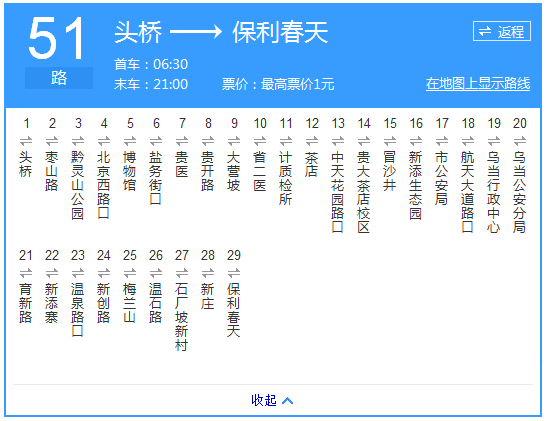The image size is (546, 421).
Task: Collapse the stop list with 收起
Action: (x=272, y=400)
